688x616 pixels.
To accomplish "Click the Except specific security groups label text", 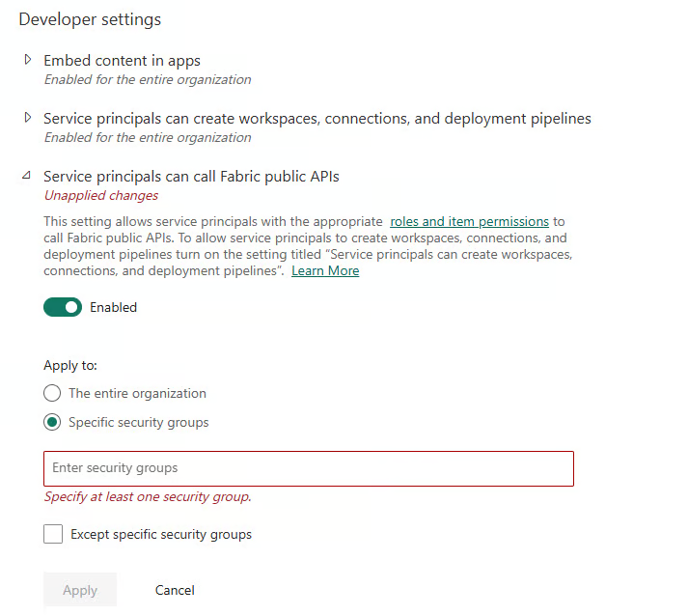I will click(x=161, y=534).
